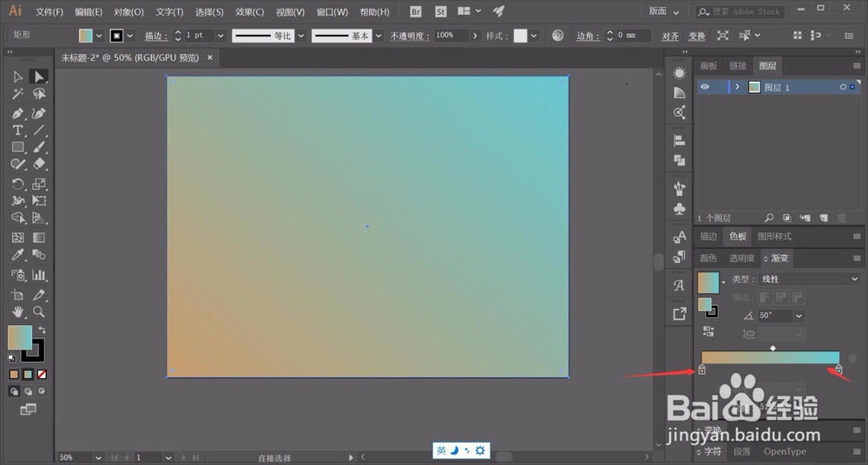868x465 pixels.
Task: Click the Recolor Artwork wheel icon
Action: [x=557, y=36]
